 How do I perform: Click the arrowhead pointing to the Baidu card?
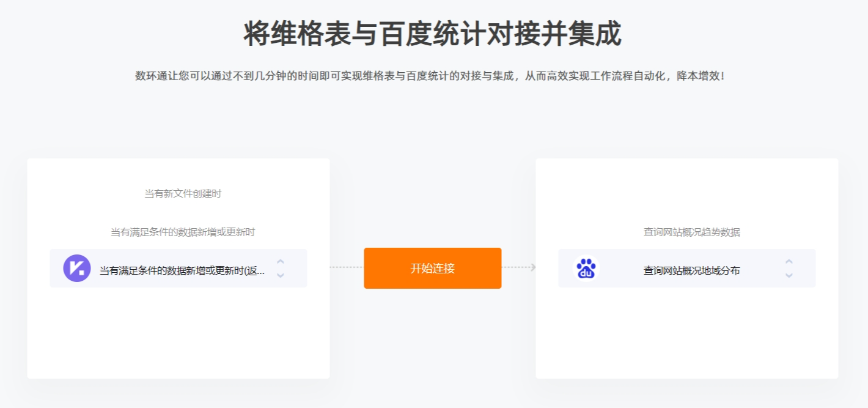(533, 267)
